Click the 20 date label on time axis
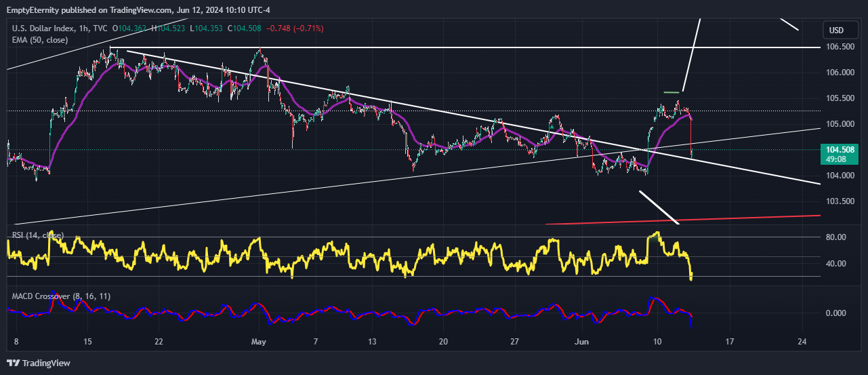 click(x=442, y=342)
